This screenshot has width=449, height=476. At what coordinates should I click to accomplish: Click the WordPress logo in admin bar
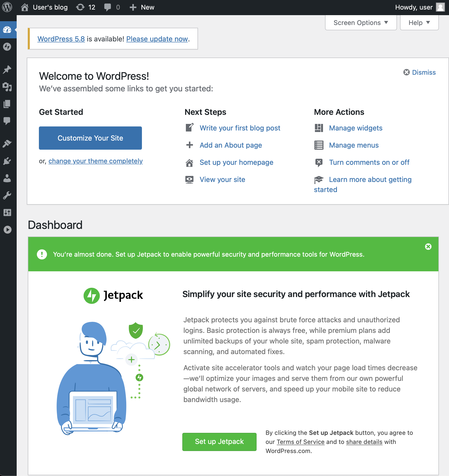tap(7, 7)
